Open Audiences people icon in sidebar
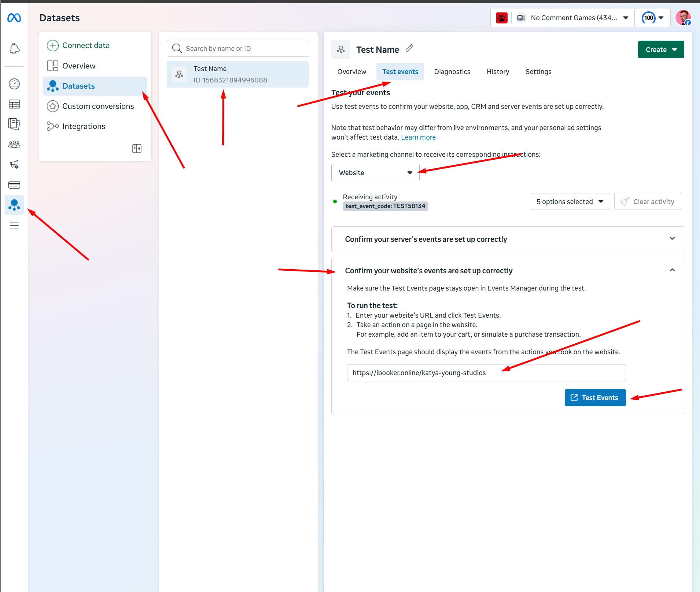700x592 pixels. (14, 144)
